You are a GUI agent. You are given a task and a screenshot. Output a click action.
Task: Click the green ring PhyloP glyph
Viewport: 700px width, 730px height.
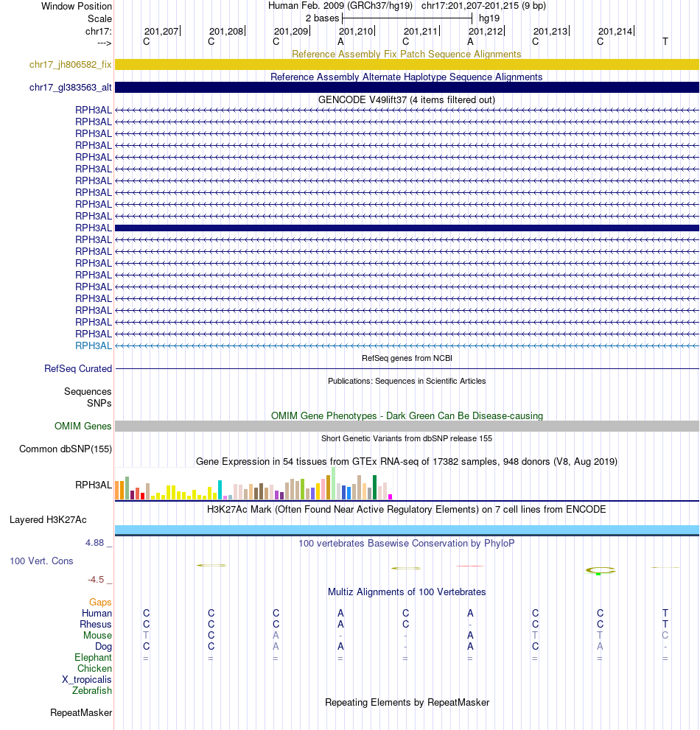tap(601, 570)
